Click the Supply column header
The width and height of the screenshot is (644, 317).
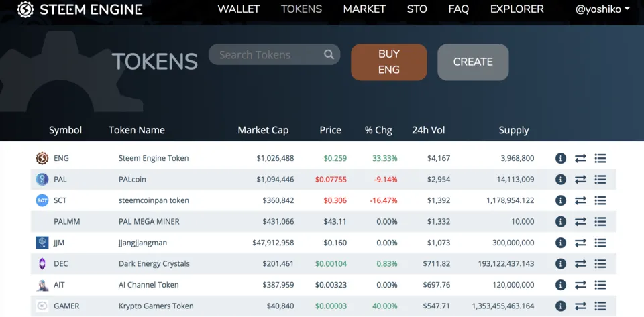[514, 131]
